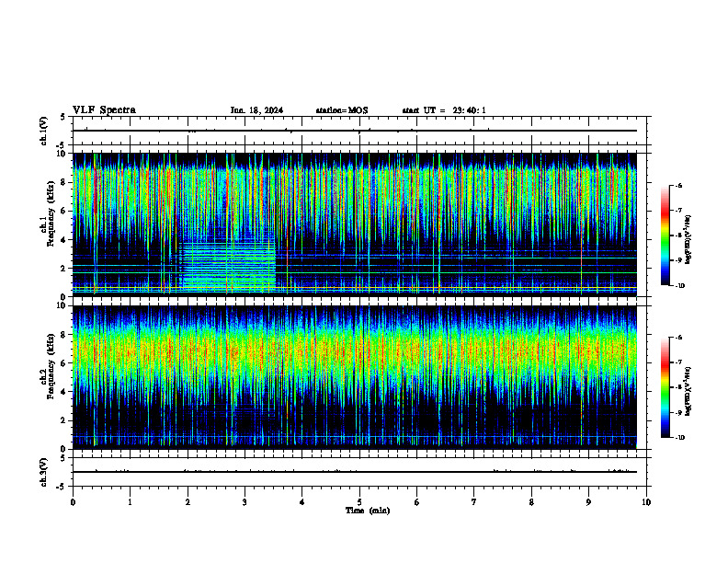Screen dimensions: 728x563
Task: Click the 'VLF Spectra' plot title
Action: click(104, 110)
